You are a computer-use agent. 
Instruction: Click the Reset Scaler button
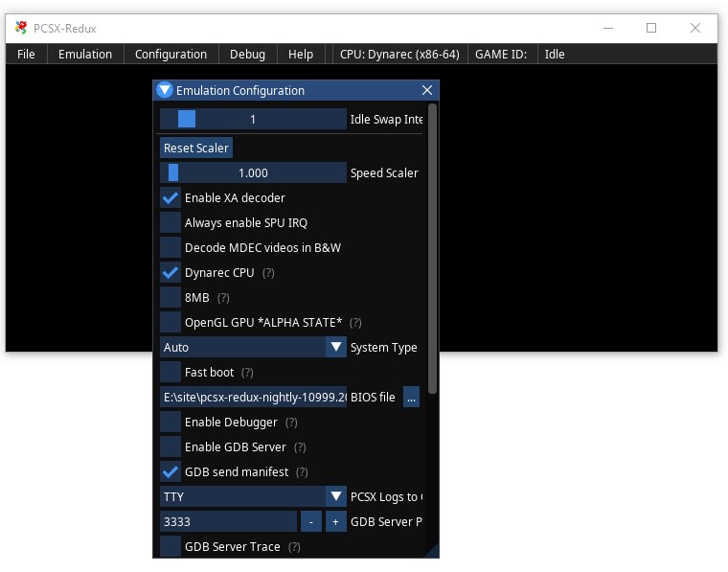click(196, 149)
